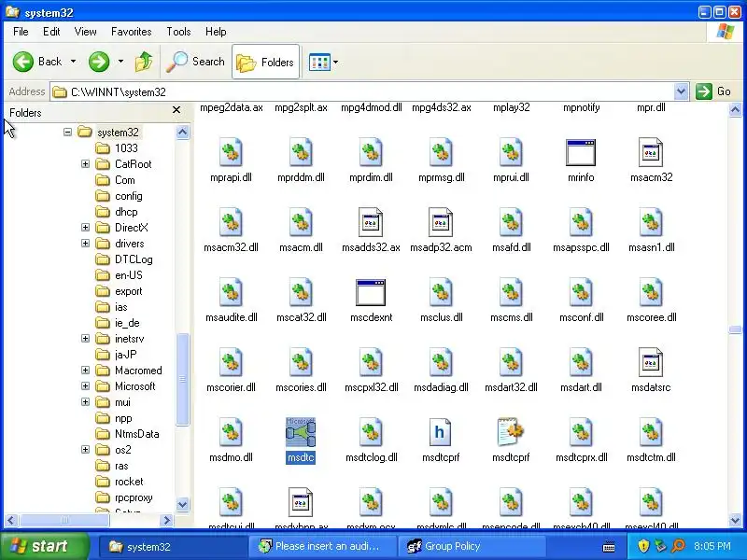
Task: Expand the DirectX folder node
Action: point(85,227)
